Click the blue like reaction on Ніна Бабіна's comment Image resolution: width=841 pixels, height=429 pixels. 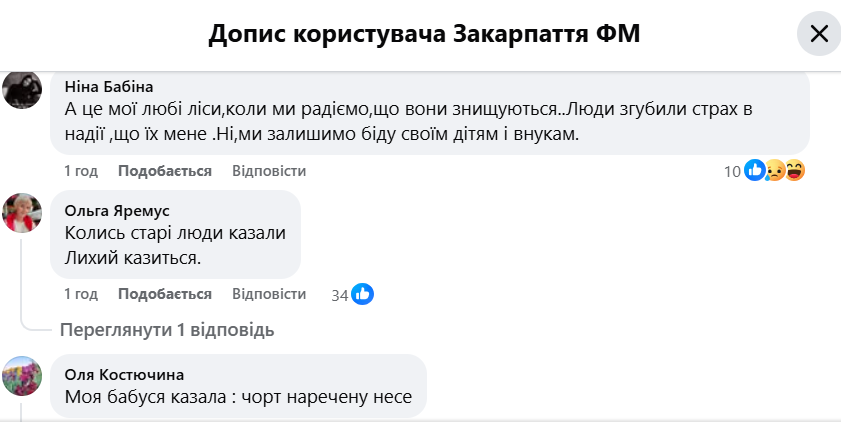[755, 171]
